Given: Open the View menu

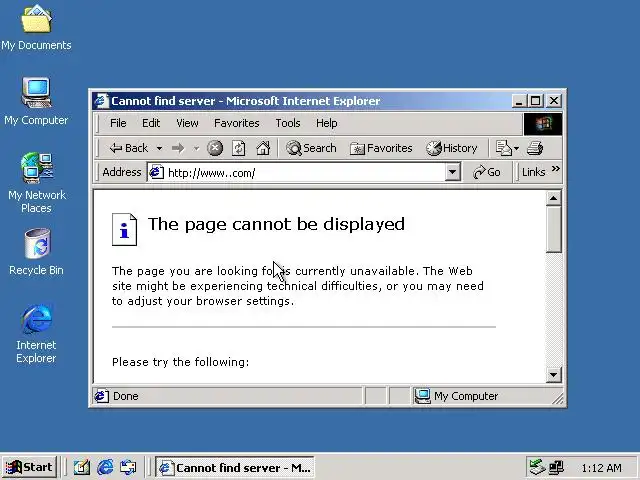Looking at the screenshot, I should click(x=187, y=123).
